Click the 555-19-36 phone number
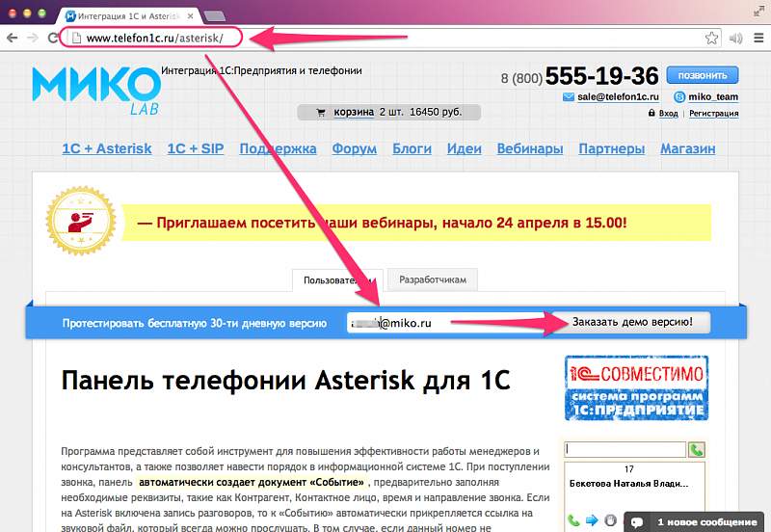 tap(601, 76)
